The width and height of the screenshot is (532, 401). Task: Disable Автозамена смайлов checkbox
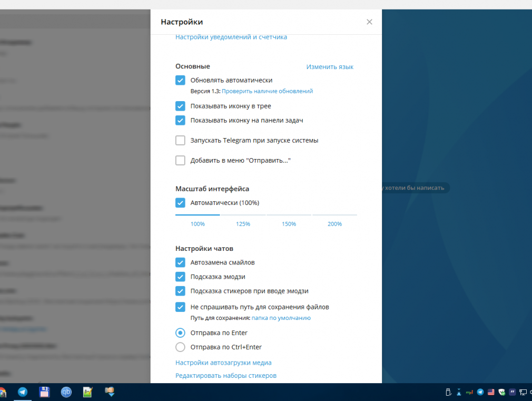(180, 262)
